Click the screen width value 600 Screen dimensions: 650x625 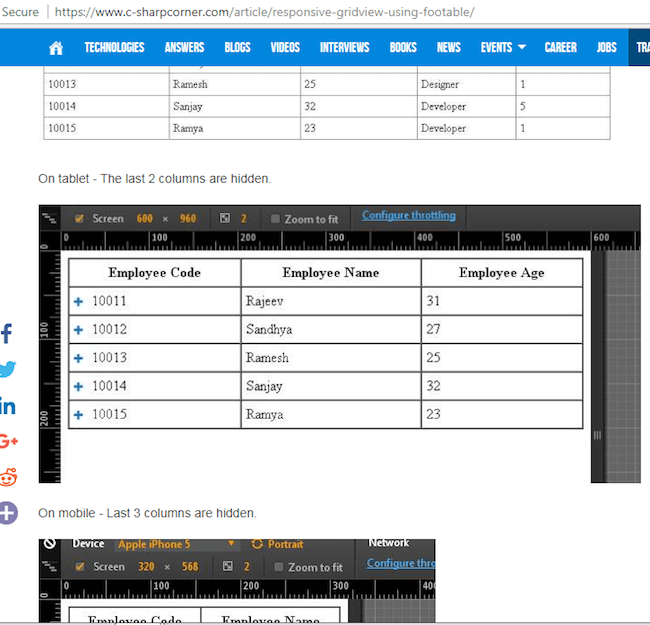[145, 218]
